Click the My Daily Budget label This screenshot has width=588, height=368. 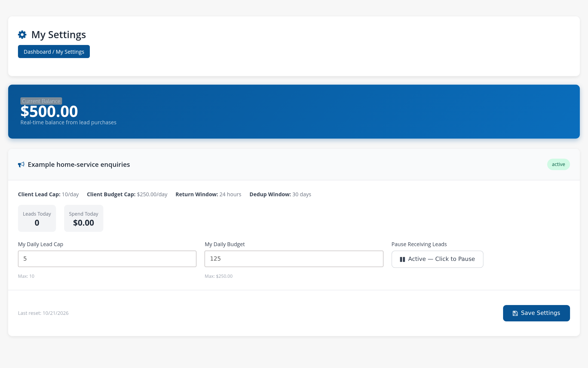coord(225,244)
